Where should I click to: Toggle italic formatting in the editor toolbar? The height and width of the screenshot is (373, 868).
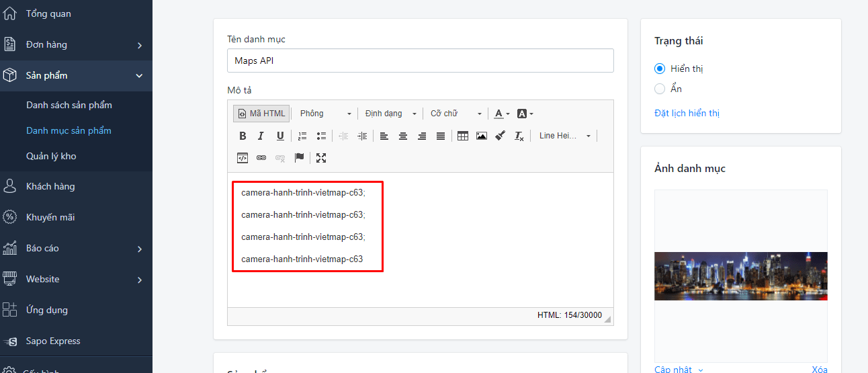click(261, 136)
